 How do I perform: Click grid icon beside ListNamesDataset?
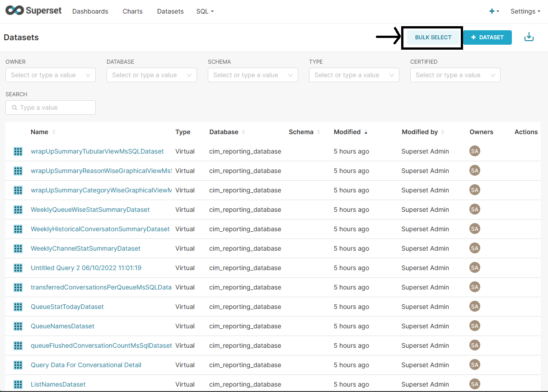coord(18,384)
